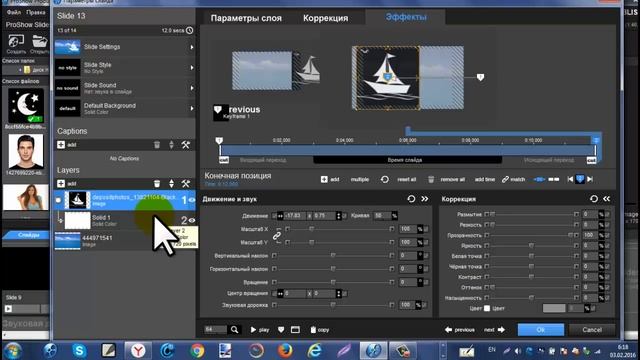Toggle visibility eye of Solid 1 layer
Viewport: 640px width, 360px height.
pos(191,220)
